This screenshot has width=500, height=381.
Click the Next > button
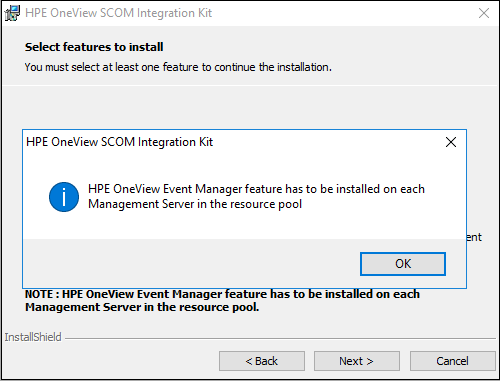pos(357,361)
